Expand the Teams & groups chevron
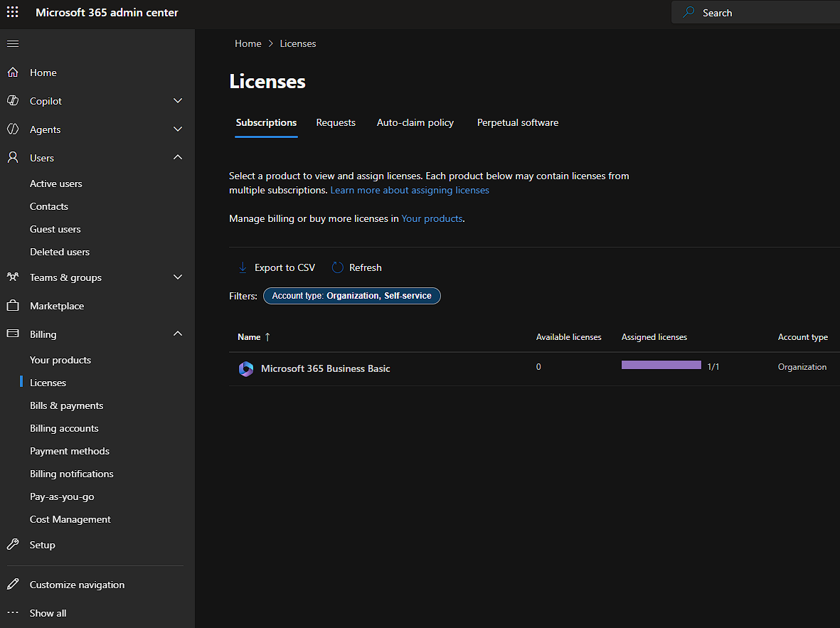The width and height of the screenshot is (840, 628). 178,277
